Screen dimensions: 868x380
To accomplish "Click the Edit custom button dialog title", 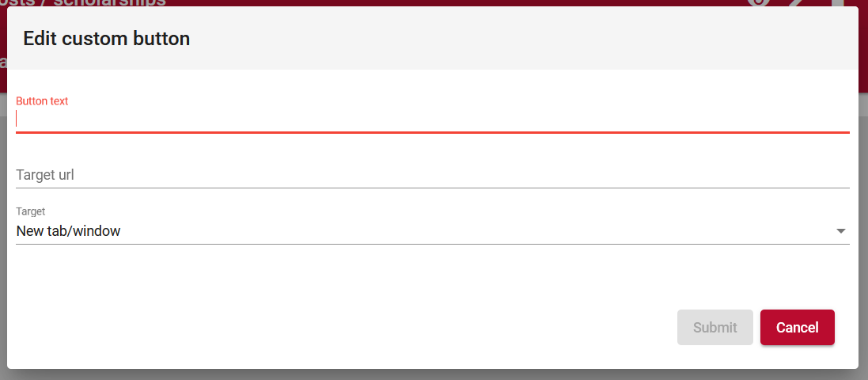I will pyautogui.click(x=106, y=39).
